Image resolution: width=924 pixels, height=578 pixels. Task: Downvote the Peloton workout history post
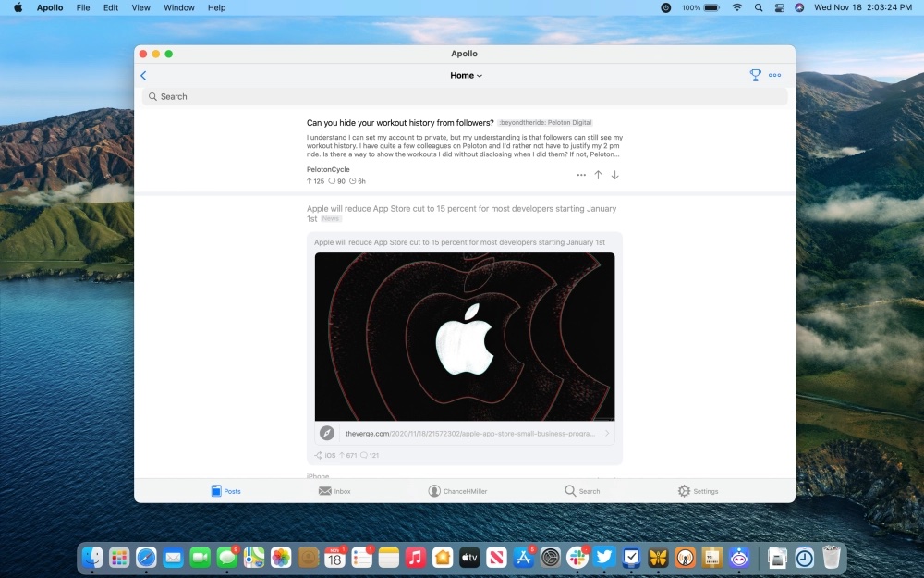(614, 175)
